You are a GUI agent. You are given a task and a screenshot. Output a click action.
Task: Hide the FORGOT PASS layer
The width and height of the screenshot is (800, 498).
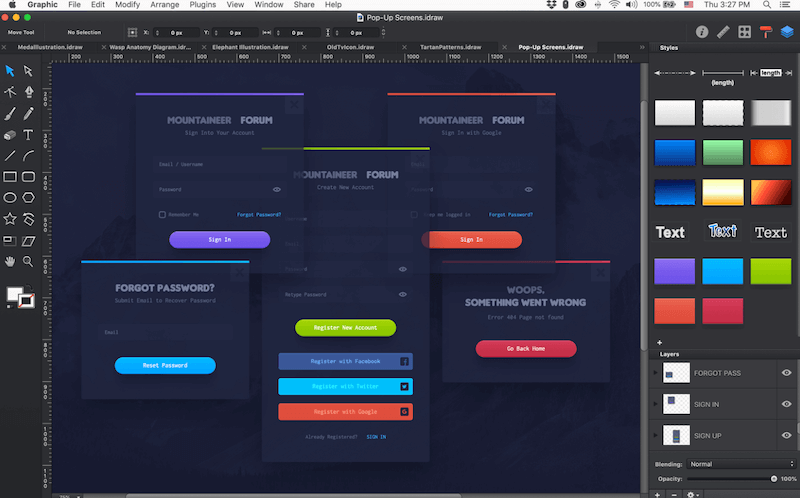tap(786, 373)
